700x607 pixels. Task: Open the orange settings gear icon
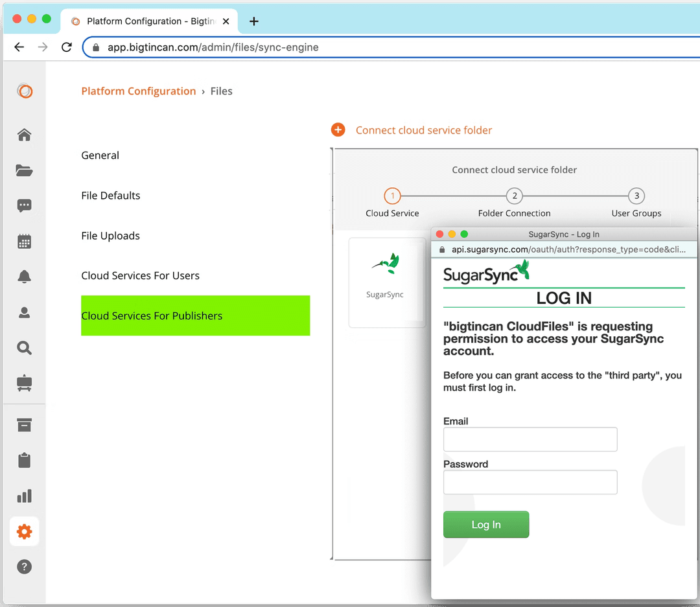point(24,532)
